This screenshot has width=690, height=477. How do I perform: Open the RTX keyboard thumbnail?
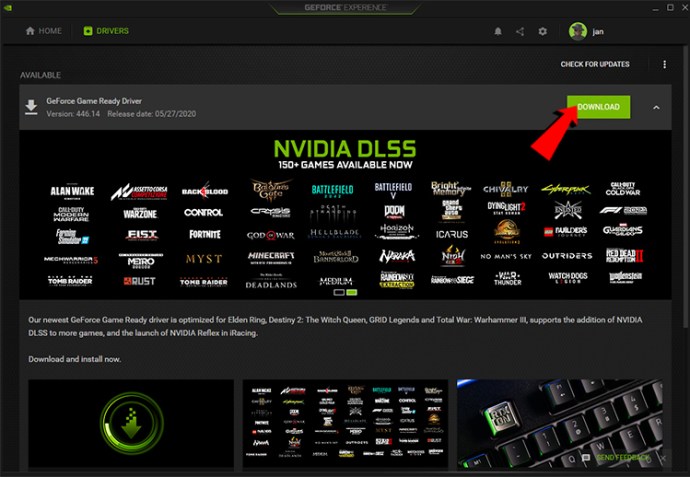559,423
